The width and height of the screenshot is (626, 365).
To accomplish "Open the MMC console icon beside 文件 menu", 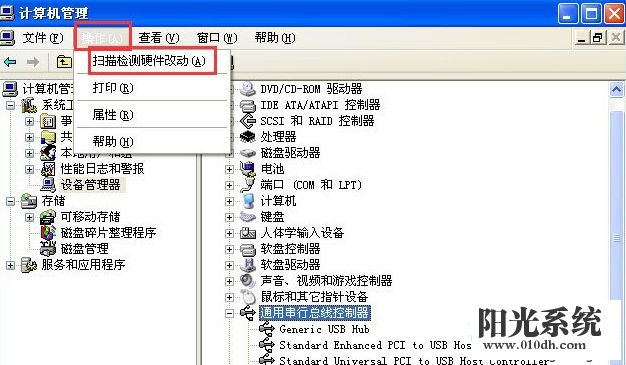I will point(8,38).
